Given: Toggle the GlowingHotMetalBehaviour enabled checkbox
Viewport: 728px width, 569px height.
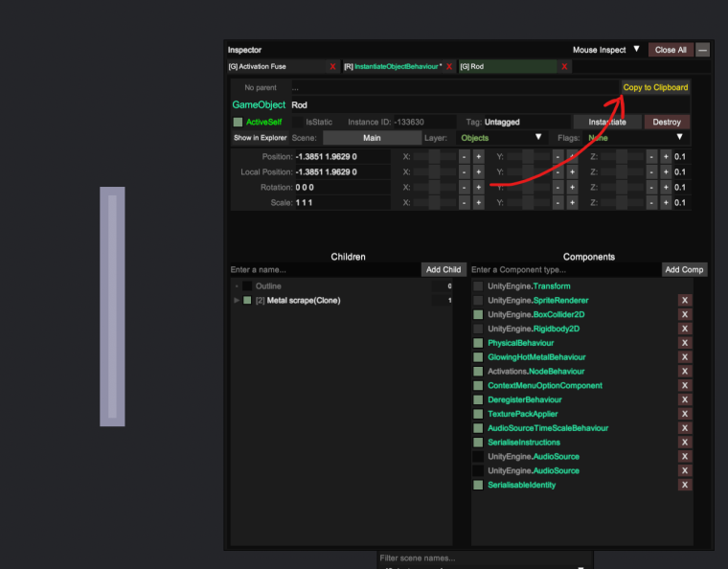Looking at the screenshot, I should 478,357.
